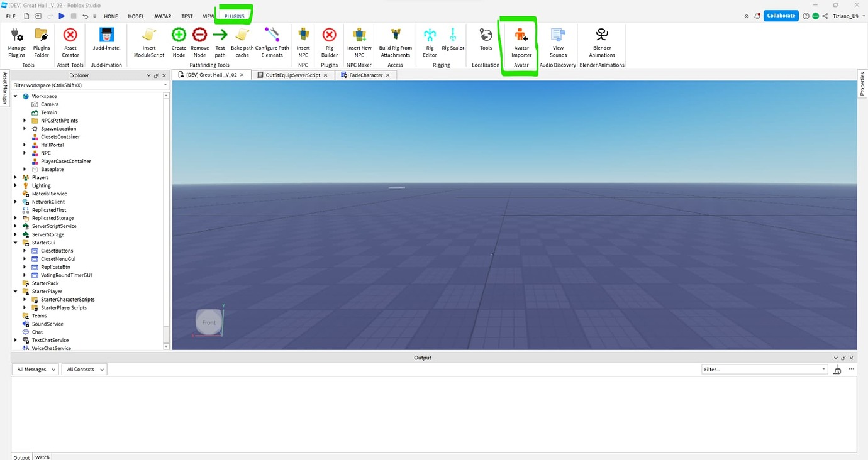Launch the Avatar Importer plugin

tap(521, 42)
